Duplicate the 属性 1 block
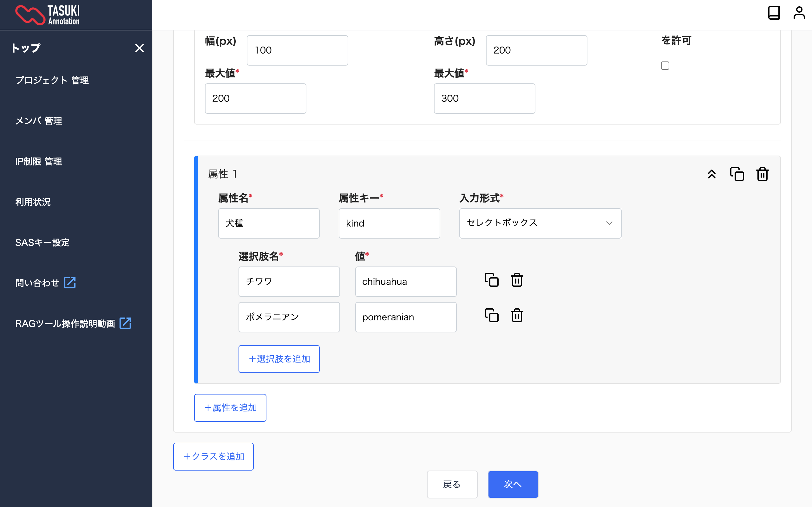 point(737,174)
